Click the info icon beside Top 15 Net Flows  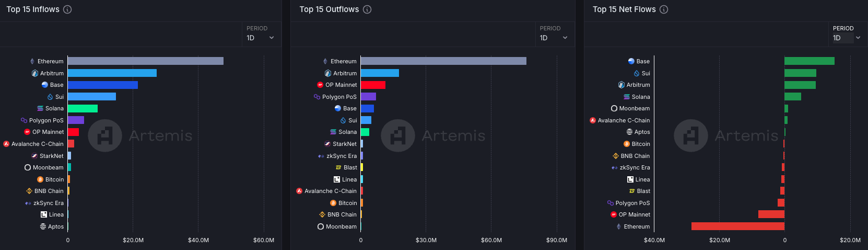(664, 9)
